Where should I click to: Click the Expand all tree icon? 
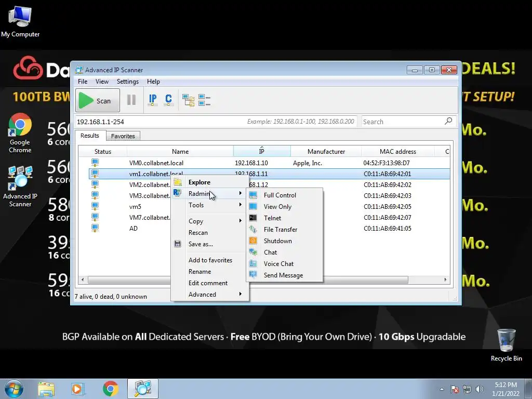click(x=188, y=100)
